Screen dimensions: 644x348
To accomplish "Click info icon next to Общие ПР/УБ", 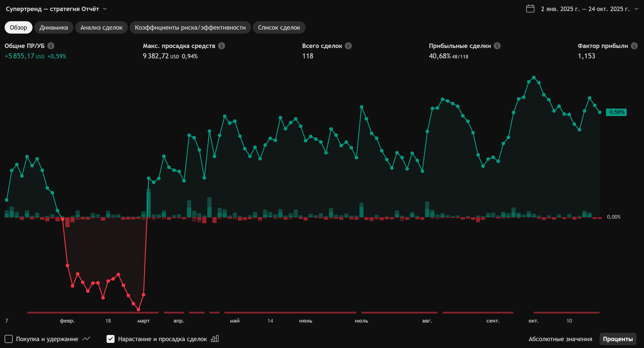I will coord(51,46).
